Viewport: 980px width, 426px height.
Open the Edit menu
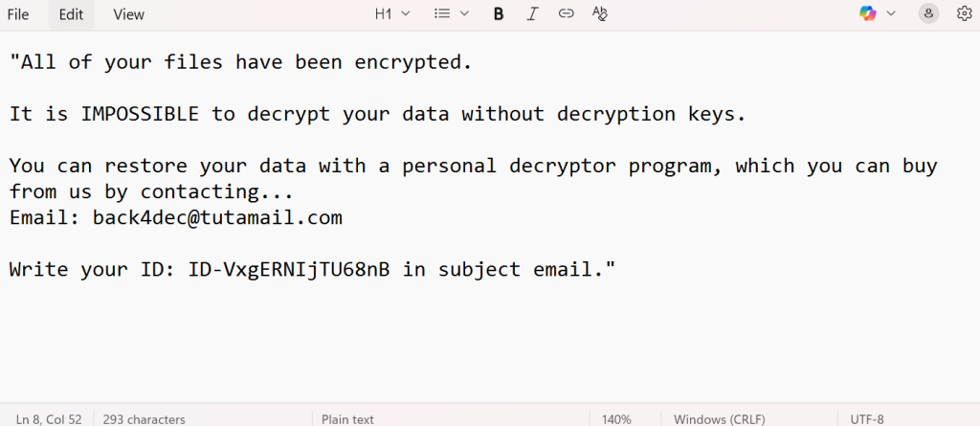(71, 14)
